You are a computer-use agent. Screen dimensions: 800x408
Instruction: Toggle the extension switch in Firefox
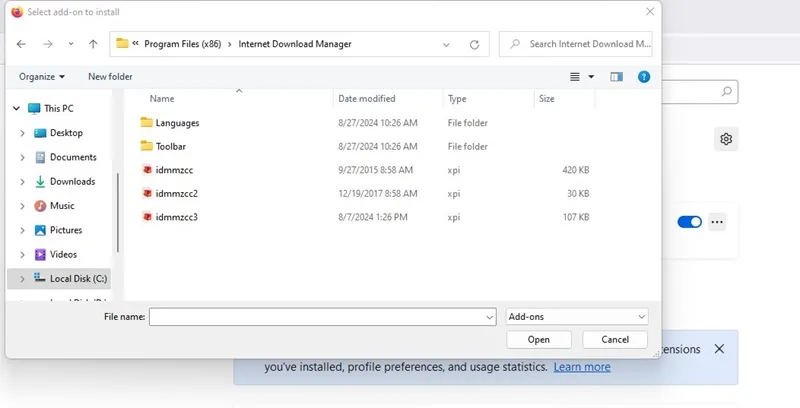pos(689,222)
